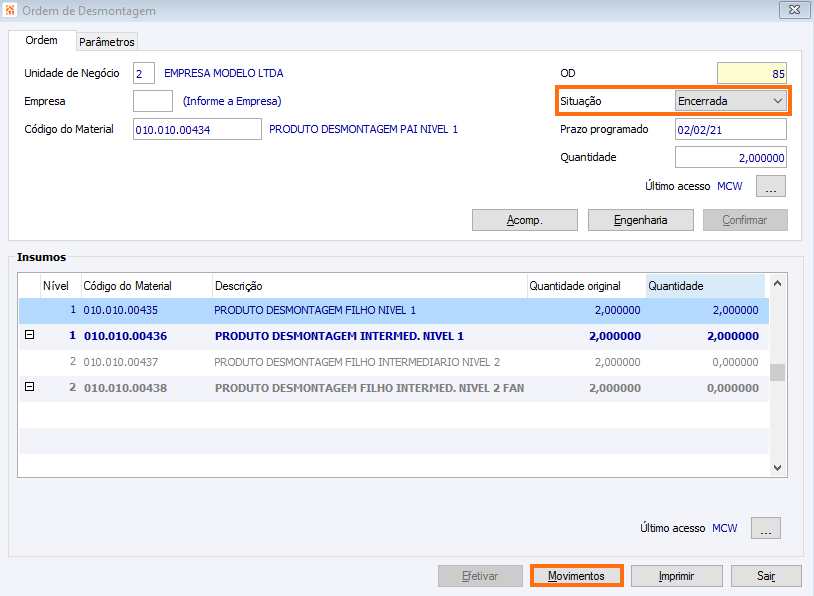Open the ellipsis button beside bottom Último acesso
The image size is (814, 596).
point(765,528)
